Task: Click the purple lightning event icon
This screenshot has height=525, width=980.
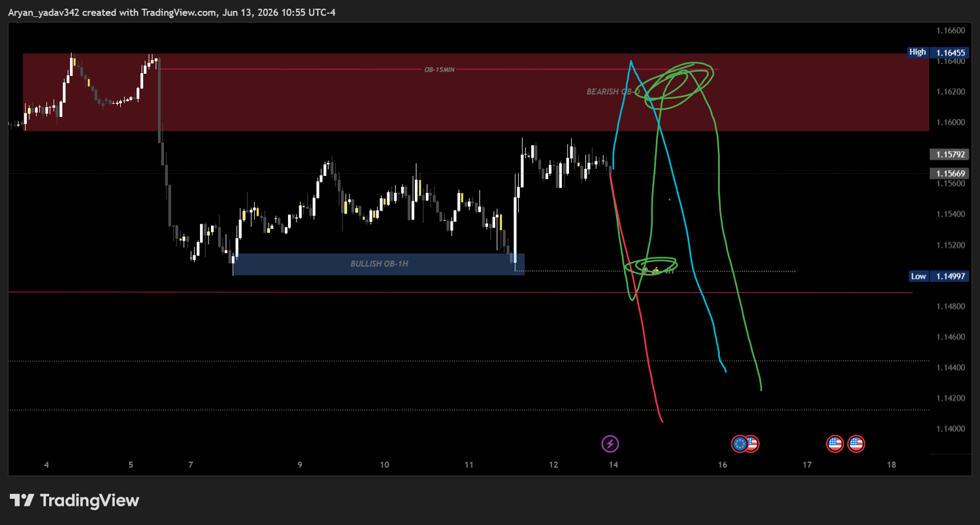Action: [610, 445]
